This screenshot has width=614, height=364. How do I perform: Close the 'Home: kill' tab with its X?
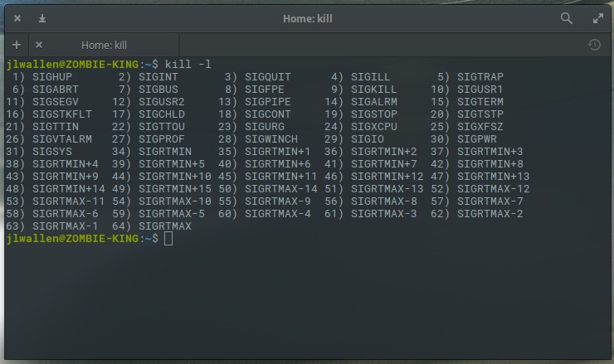point(39,45)
